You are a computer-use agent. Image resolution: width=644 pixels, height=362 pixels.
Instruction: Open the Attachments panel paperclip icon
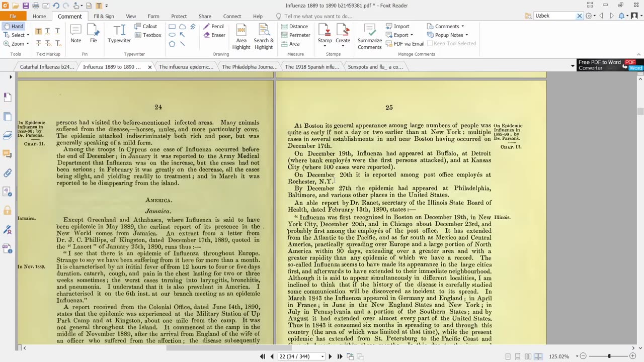point(8,172)
